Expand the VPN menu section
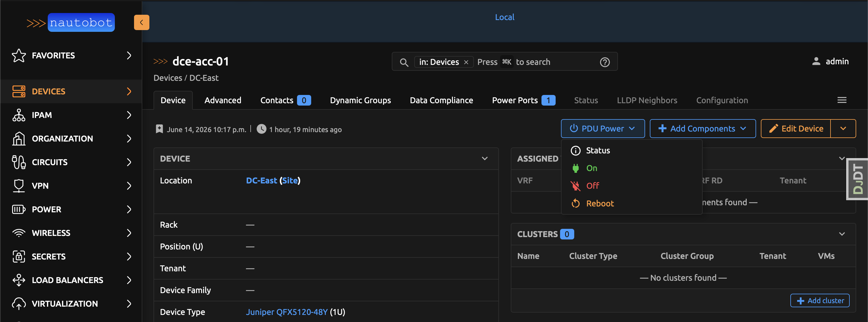This screenshot has height=322, width=868. coord(129,186)
